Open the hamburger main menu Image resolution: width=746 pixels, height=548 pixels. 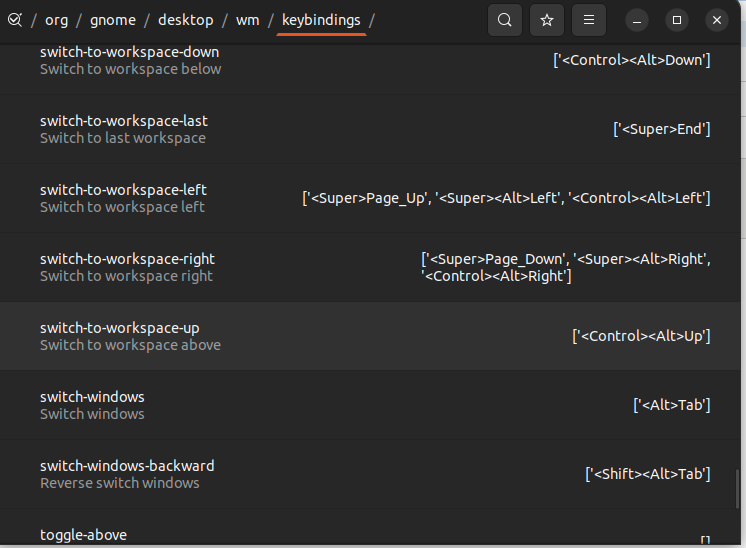[x=589, y=20]
